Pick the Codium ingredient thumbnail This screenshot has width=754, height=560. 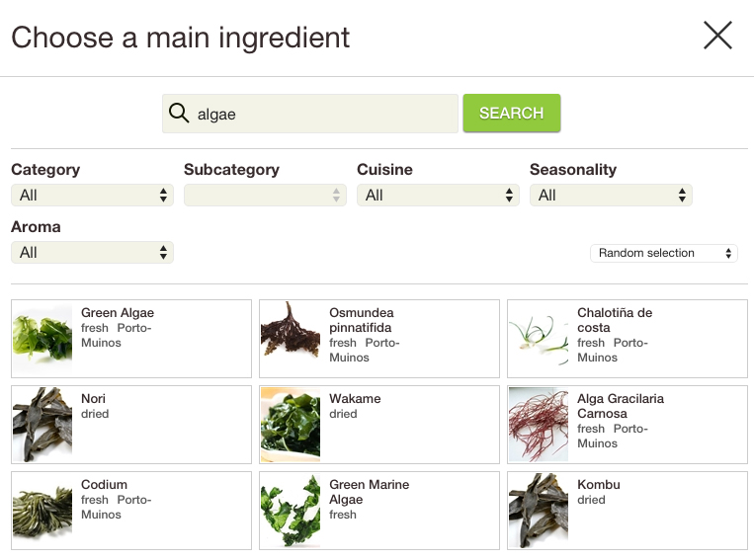point(42,510)
